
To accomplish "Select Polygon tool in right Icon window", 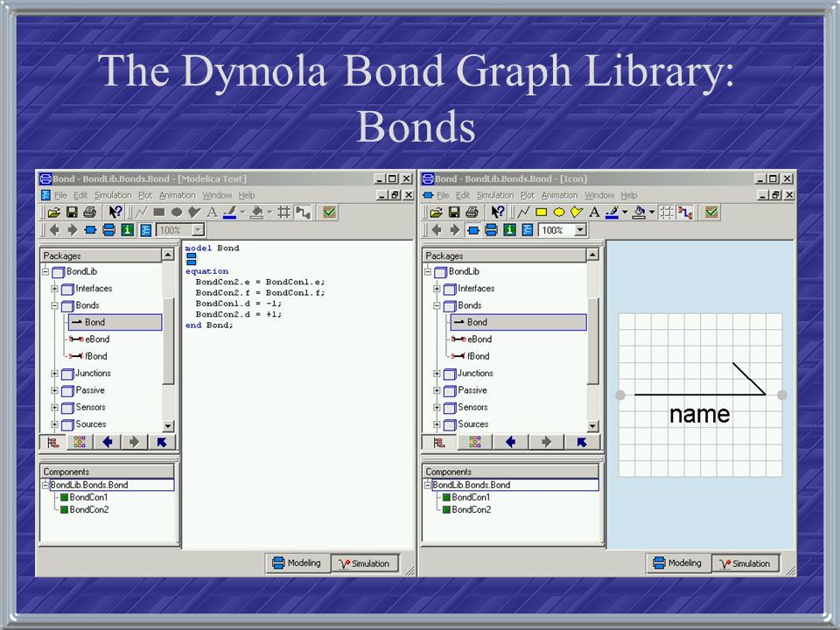I will point(577,213).
